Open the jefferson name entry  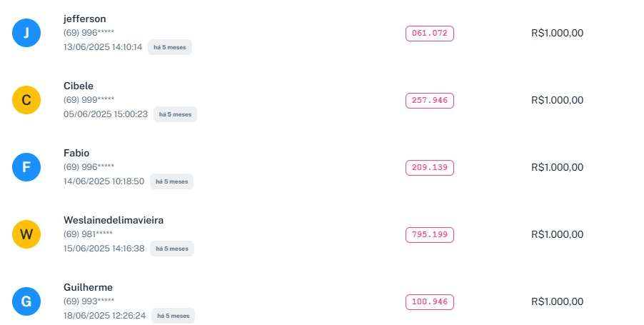[x=84, y=19]
